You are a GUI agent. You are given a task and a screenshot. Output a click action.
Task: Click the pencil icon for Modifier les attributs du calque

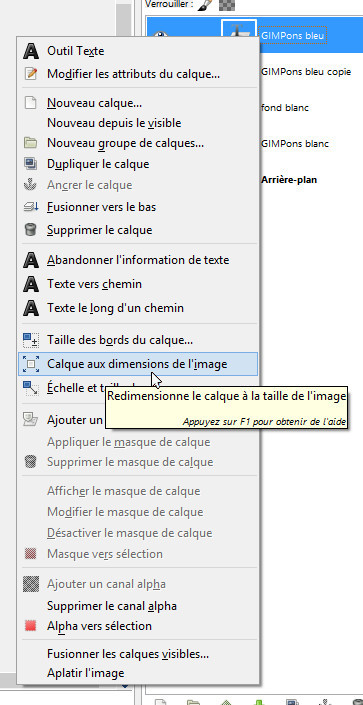pyautogui.click(x=31, y=73)
